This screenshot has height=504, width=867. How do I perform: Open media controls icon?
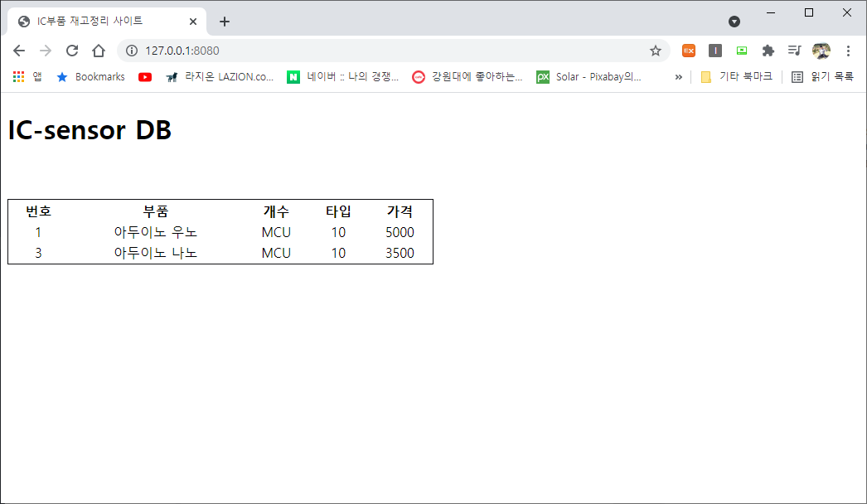pos(795,51)
